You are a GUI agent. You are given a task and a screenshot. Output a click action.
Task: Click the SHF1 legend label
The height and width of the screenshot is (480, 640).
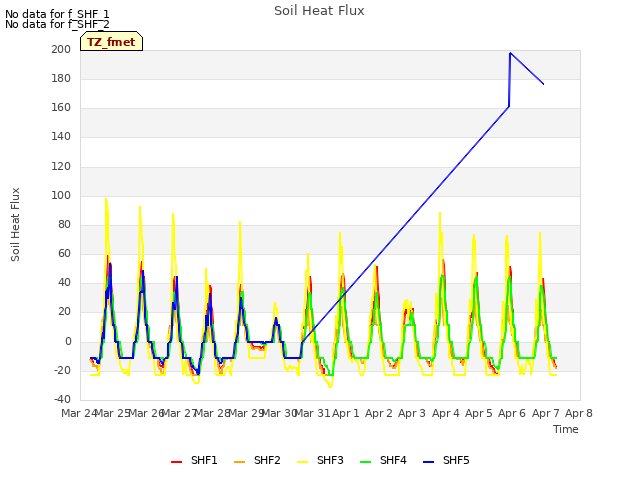tap(204, 460)
